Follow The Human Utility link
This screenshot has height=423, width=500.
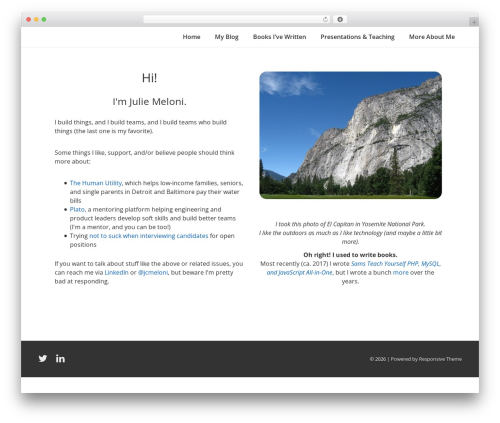(96, 183)
